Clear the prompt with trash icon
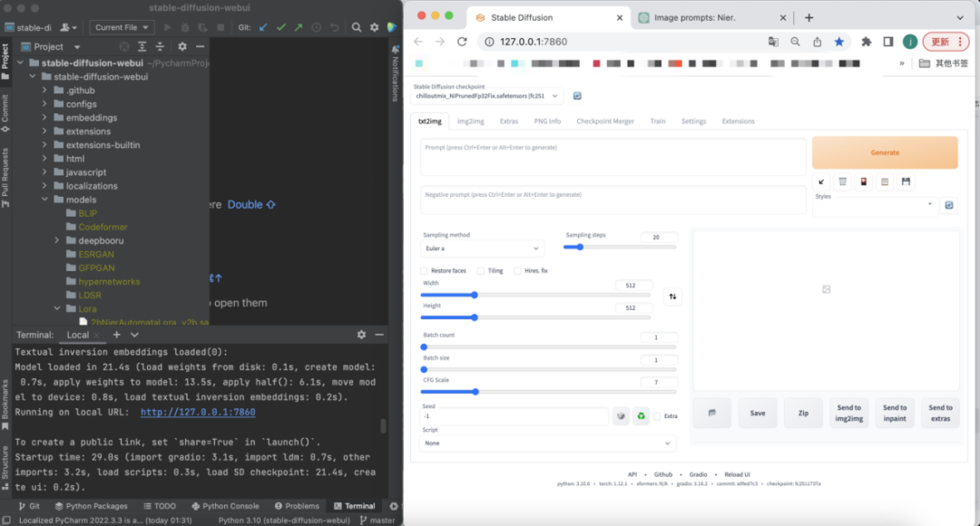 coord(842,181)
